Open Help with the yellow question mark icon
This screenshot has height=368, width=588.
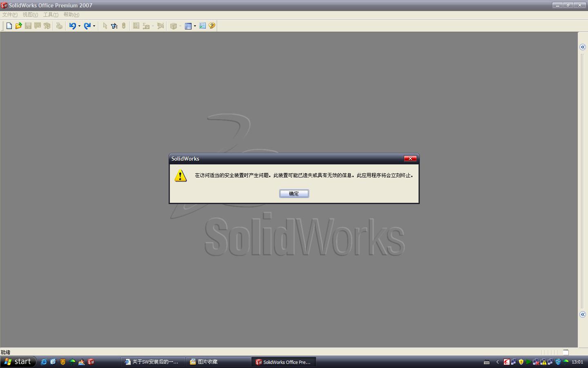[212, 26]
